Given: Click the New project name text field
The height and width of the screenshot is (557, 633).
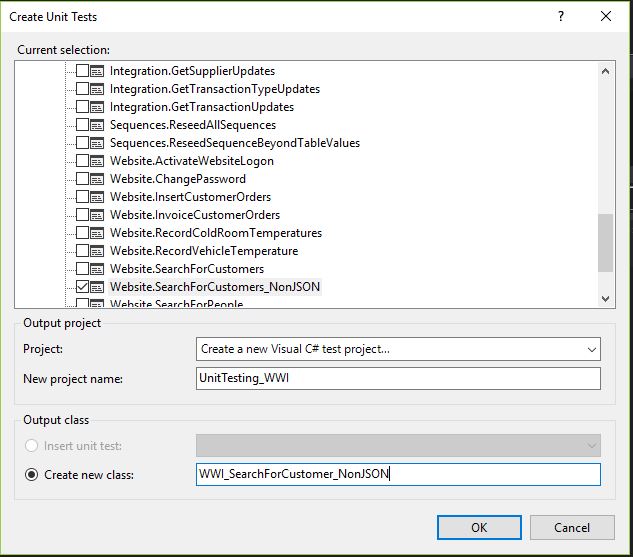Looking at the screenshot, I should (x=398, y=378).
